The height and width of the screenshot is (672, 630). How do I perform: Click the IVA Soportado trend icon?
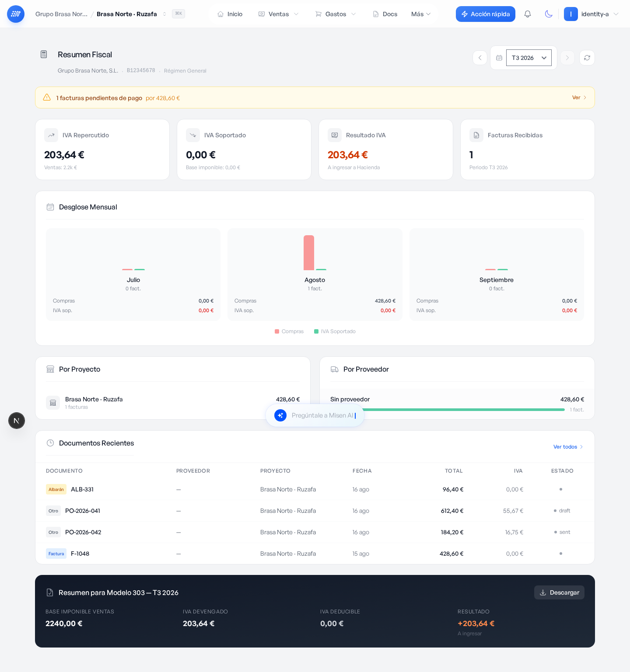[x=193, y=135]
